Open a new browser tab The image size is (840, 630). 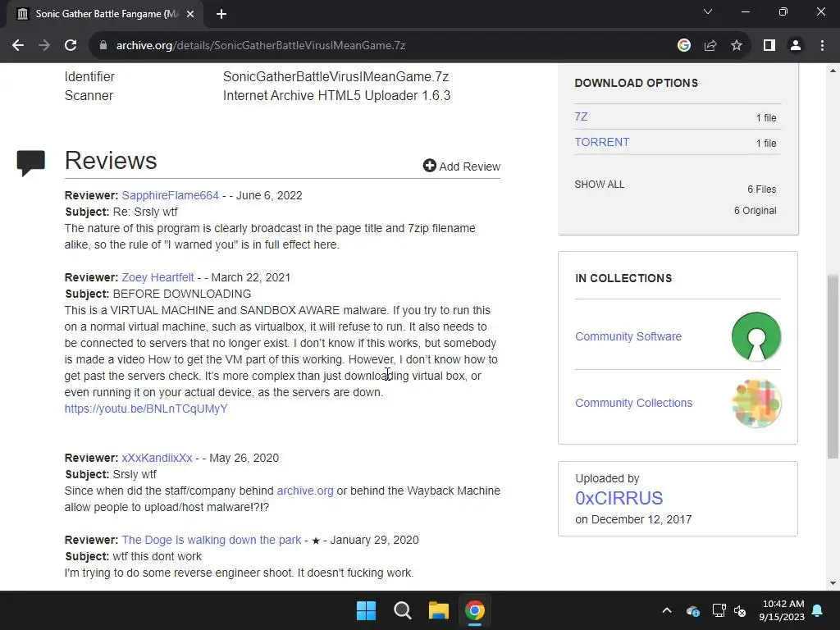click(221, 14)
